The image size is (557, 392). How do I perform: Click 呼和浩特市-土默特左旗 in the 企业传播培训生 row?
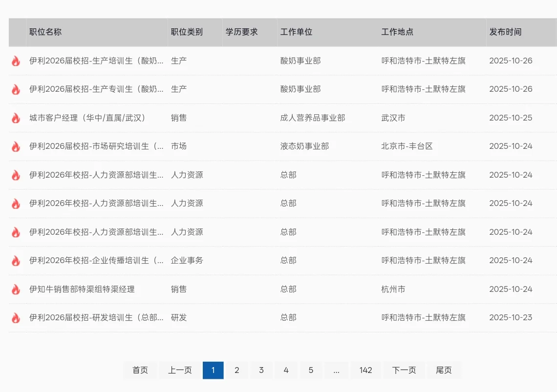tap(424, 261)
